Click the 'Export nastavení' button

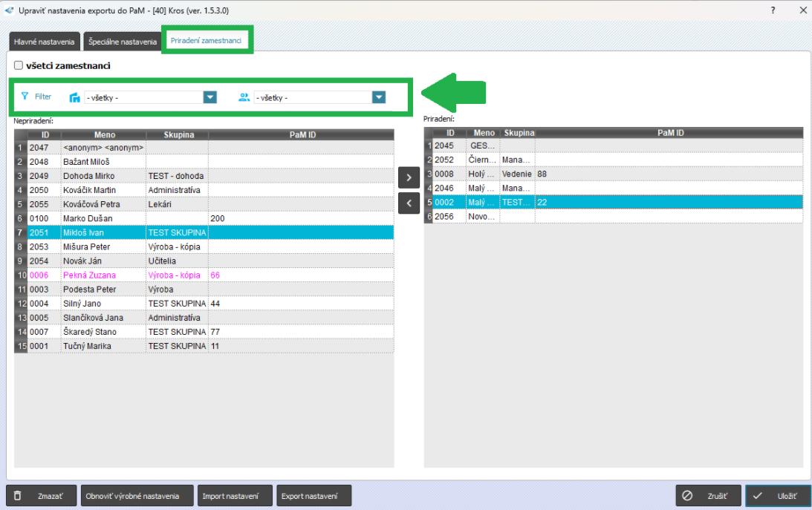click(x=313, y=495)
